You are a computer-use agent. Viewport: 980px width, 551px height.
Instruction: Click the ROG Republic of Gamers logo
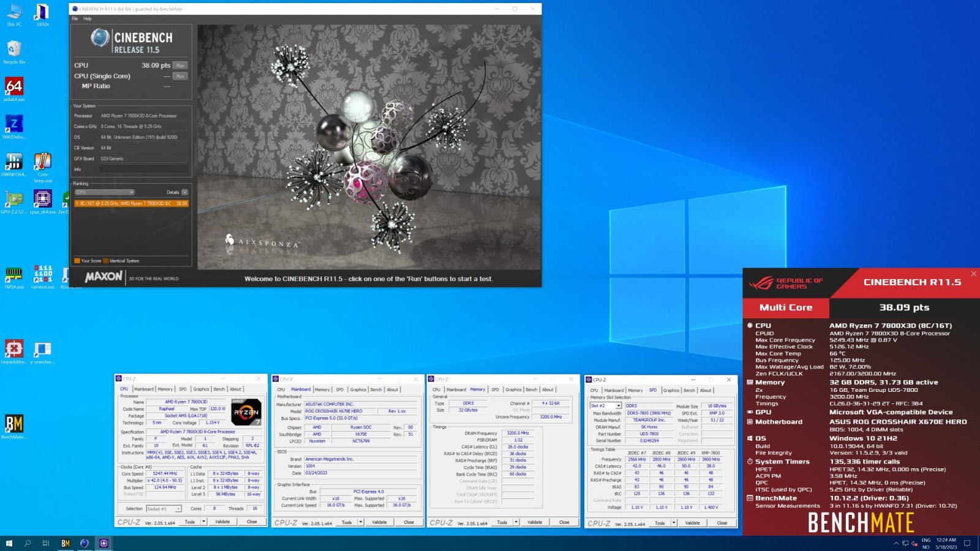coord(786,283)
